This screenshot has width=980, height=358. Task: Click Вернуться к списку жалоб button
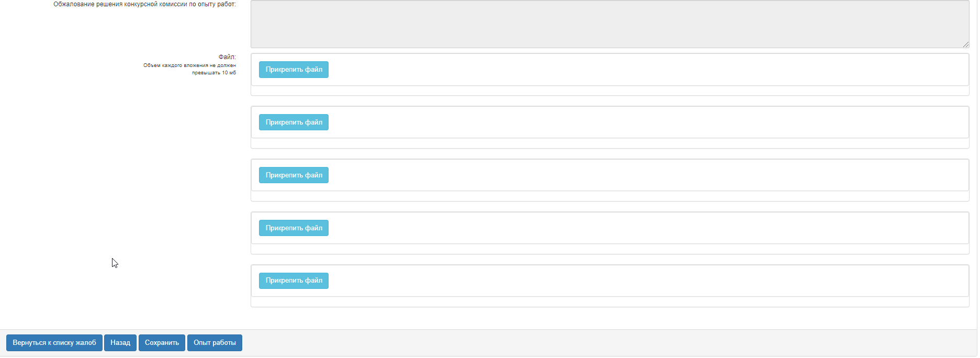[x=54, y=343]
